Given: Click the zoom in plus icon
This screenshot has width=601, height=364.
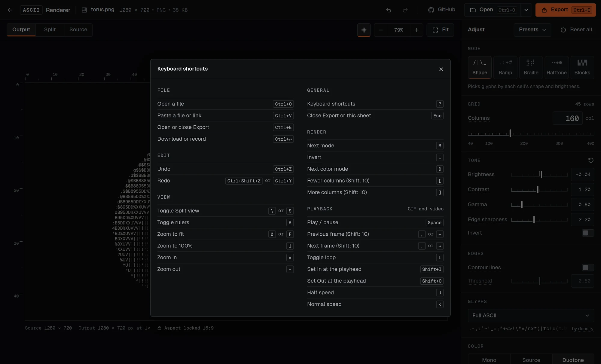Looking at the screenshot, I should 416,30.
